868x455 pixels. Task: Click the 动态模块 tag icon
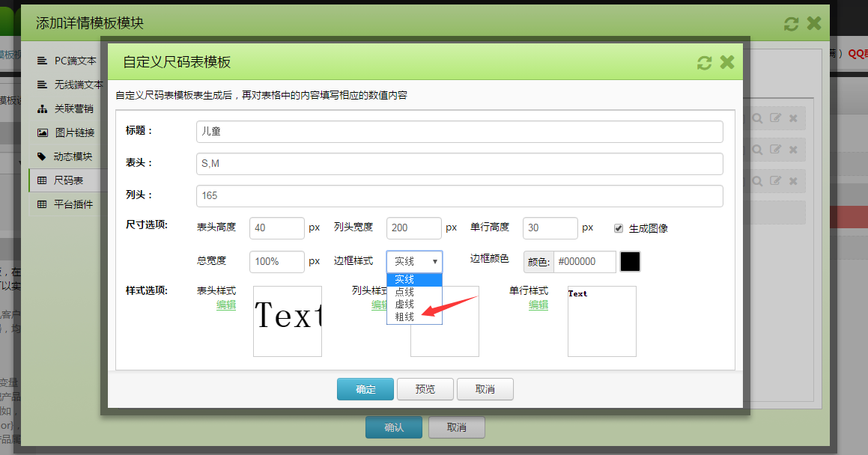click(x=41, y=156)
